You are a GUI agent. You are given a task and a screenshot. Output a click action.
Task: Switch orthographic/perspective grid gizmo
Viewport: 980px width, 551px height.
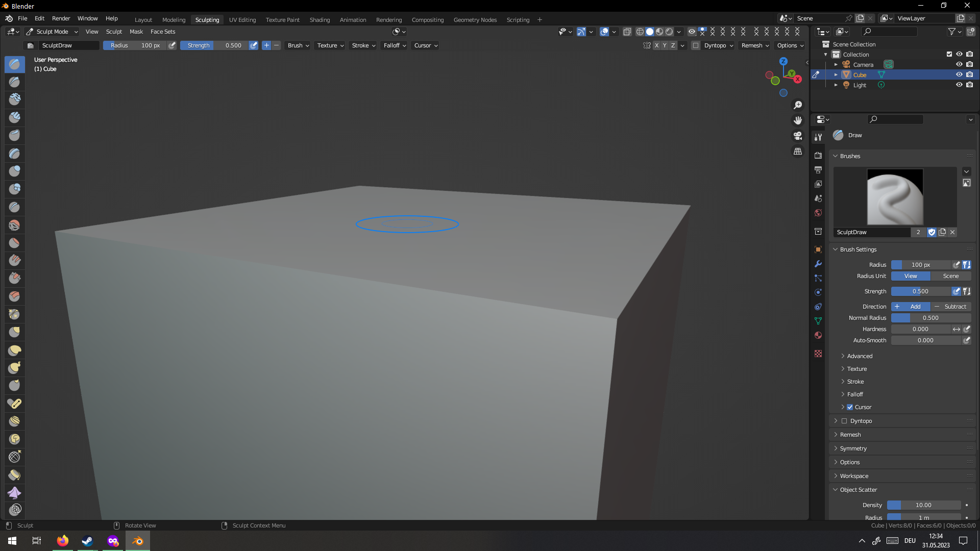[x=798, y=152]
